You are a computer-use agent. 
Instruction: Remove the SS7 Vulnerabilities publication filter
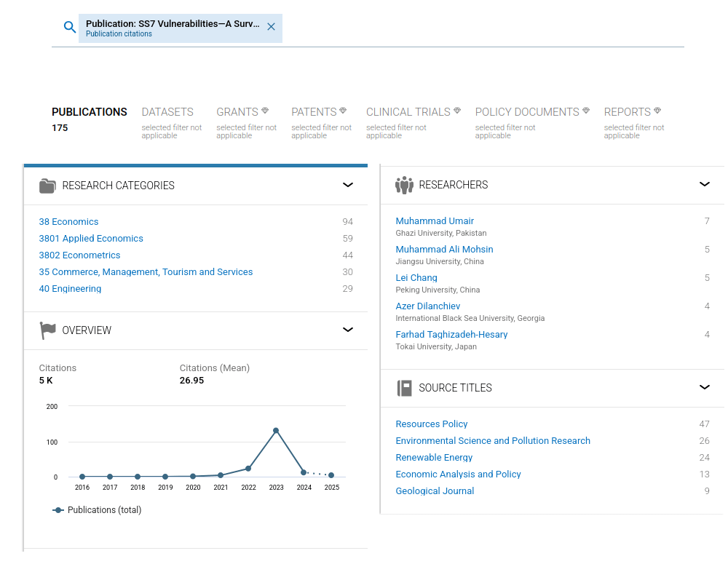click(x=271, y=27)
